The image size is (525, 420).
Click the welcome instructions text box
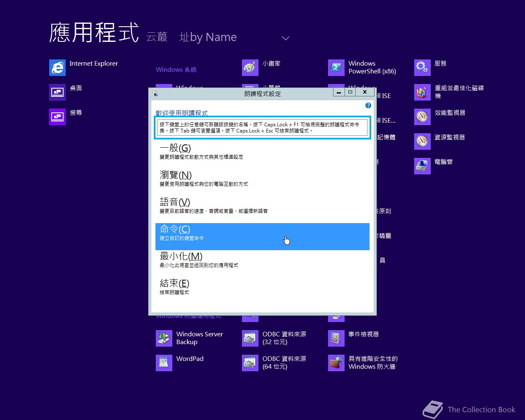point(262,128)
